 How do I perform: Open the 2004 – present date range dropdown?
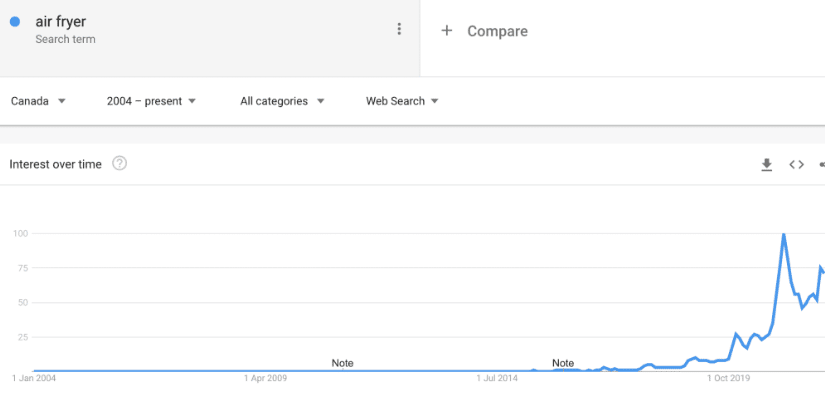click(x=151, y=101)
